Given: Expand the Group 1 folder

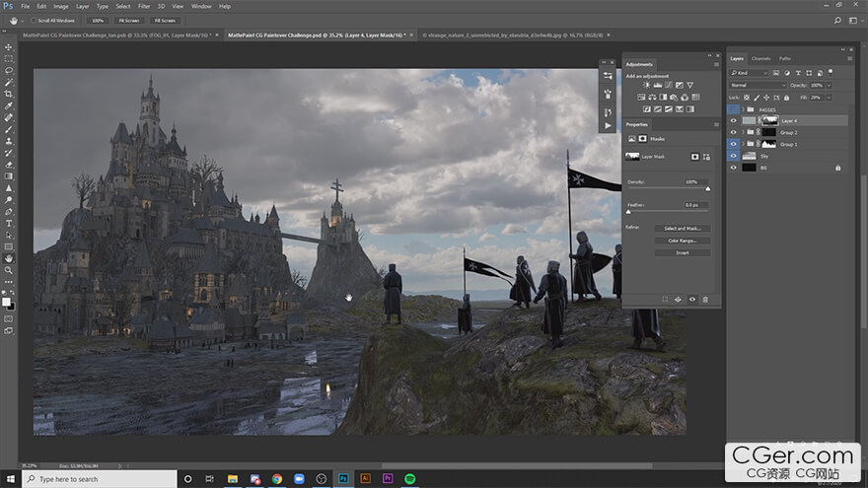Looking at the screenshot, I should click(743, 144).
